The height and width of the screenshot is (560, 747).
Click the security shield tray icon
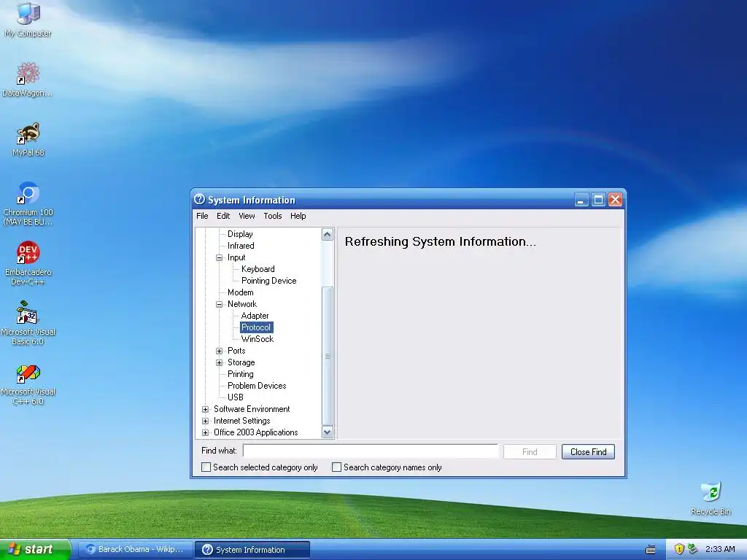pos(679,549)
